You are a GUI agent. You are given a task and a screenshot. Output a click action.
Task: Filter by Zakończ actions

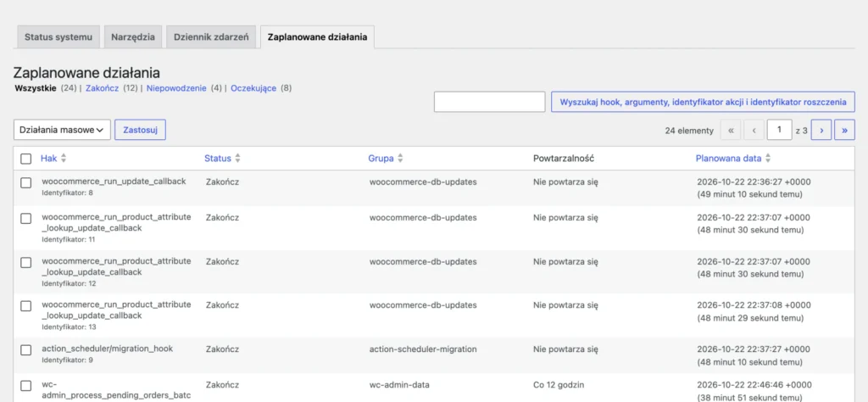tap(103, 88)
